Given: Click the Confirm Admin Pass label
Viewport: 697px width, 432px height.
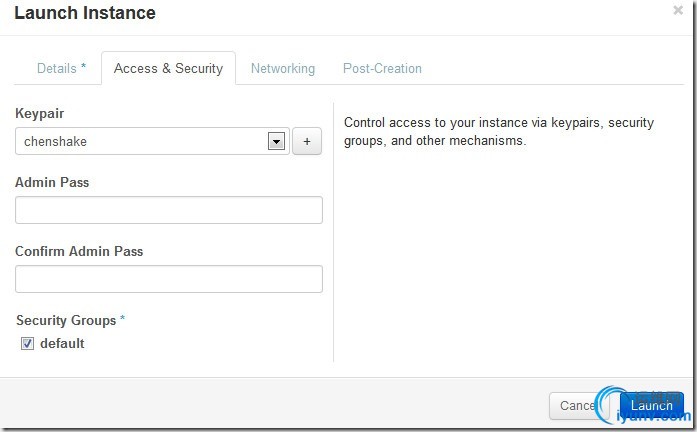Looking at the screenshot, I should pos(79,252).
